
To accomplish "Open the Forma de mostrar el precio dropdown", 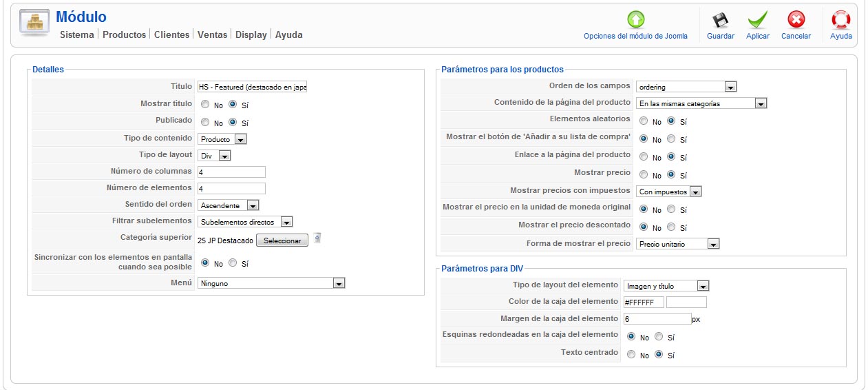I will coord(677,244).
